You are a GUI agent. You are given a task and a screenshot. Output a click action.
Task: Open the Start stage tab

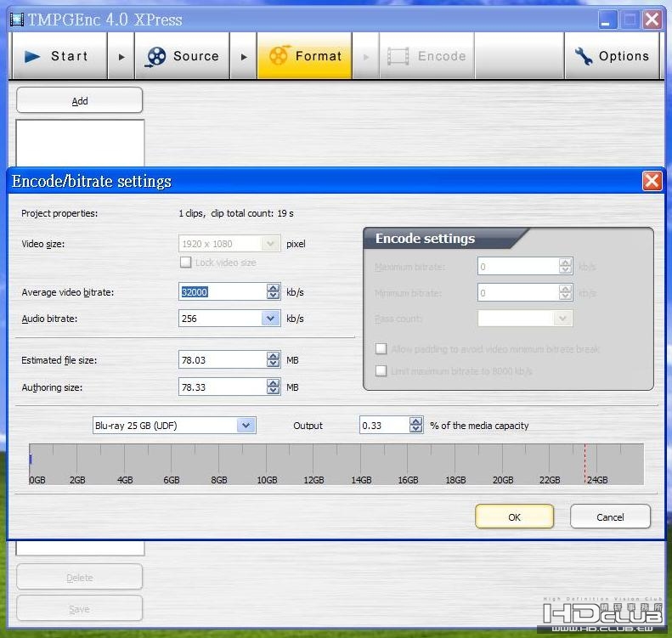[x=59, y=56]
